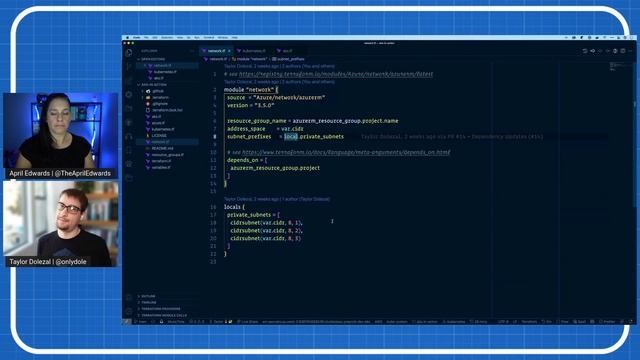The width and height of the screenshot is (640, 360).
Task: Expand the .github folder
Action: [x=158, y=91]
